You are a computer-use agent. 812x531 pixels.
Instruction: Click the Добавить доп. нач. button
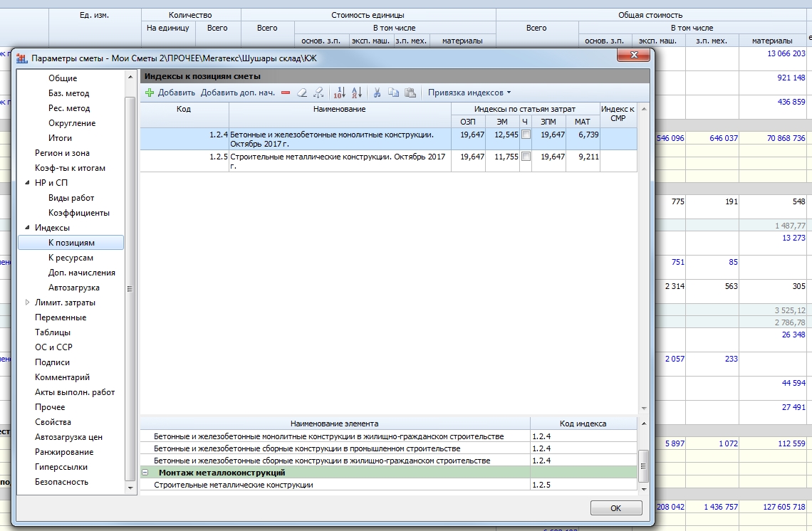[x=238, y=93]
